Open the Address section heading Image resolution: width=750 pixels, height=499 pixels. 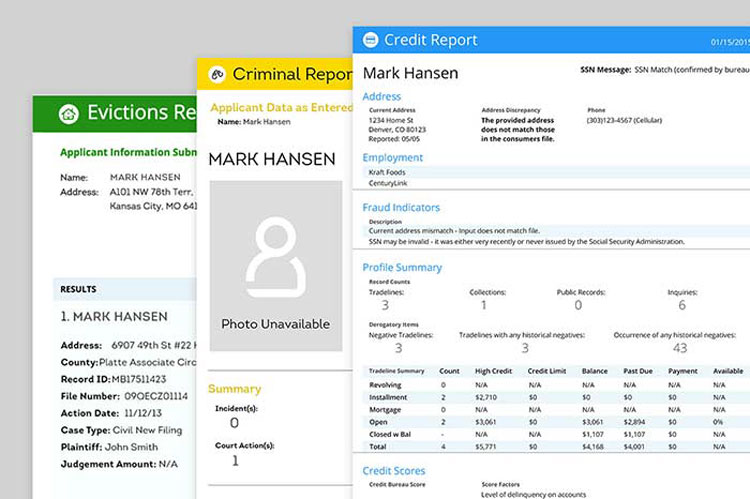(x=382, y=97)
